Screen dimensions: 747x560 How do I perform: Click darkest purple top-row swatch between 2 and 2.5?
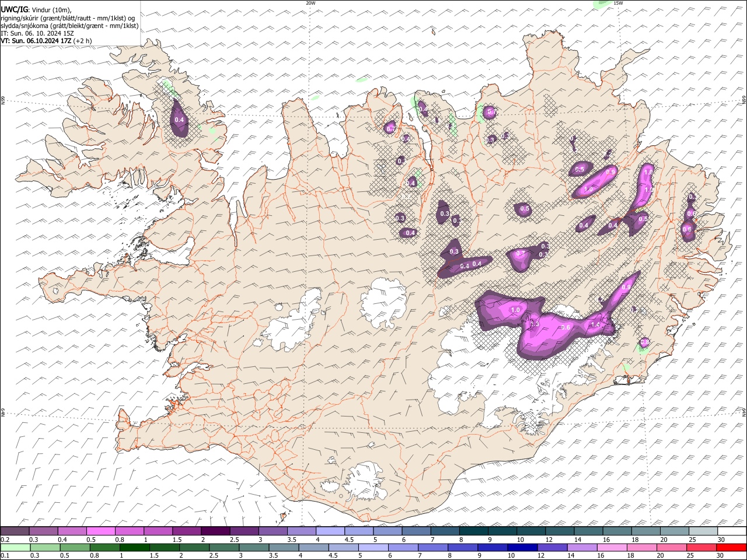[x=215, y=531]
